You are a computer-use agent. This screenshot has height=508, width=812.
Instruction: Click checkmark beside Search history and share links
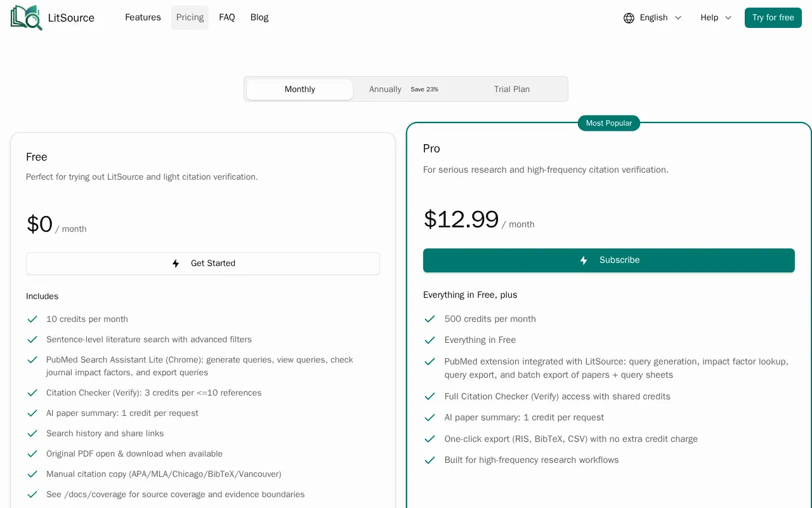32,434
